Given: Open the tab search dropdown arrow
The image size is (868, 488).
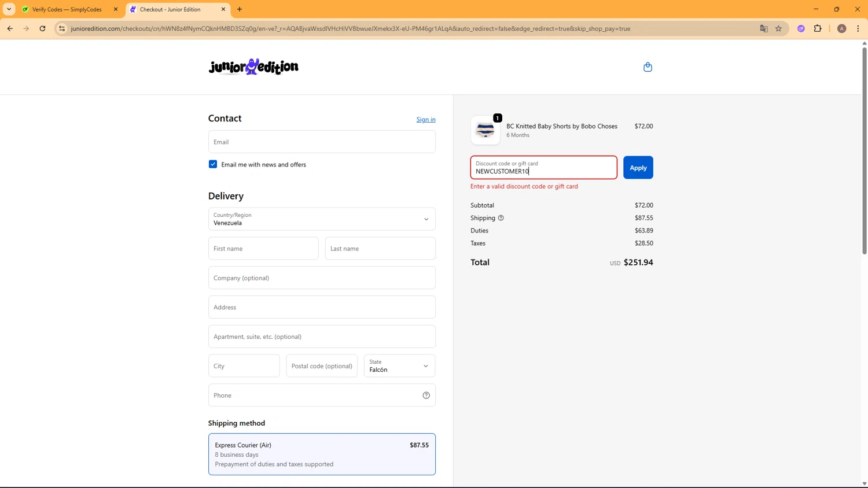Looking at the screenshot, I should coord(9,9).
